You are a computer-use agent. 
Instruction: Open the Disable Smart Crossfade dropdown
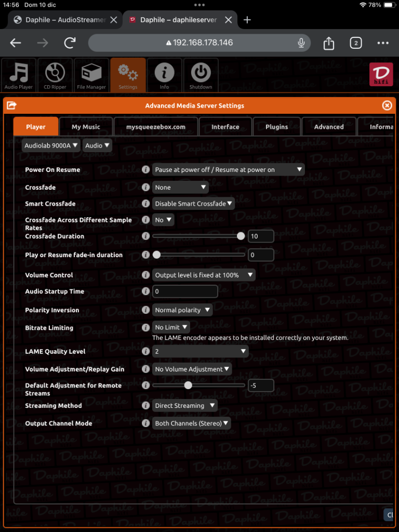193,204
